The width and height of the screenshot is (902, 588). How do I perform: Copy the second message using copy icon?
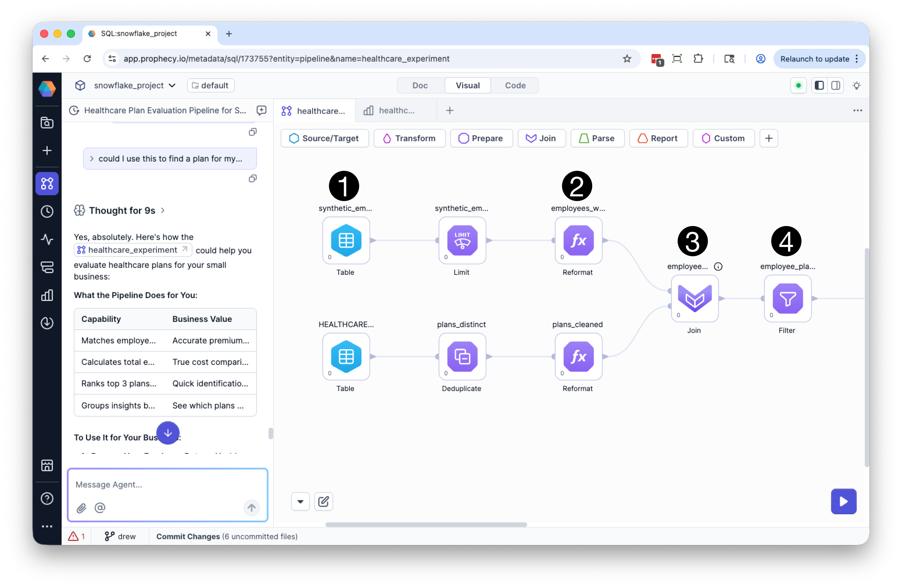(253, 178)
